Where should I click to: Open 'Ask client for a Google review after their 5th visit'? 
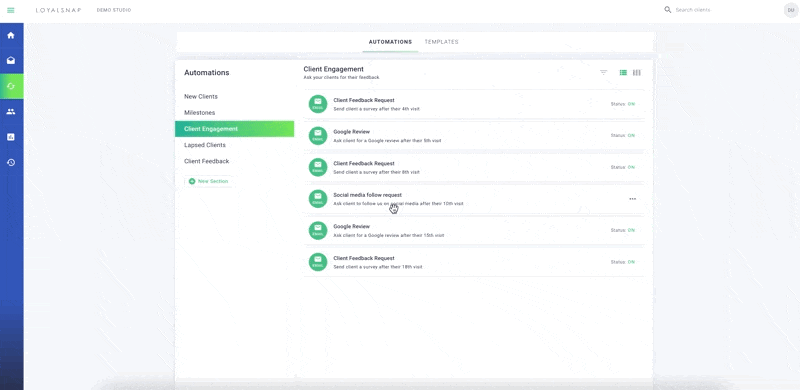[387, 141]
